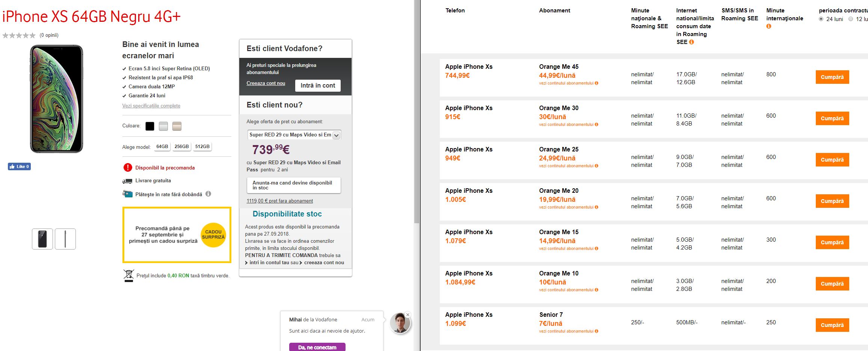
Task: Click the crossed-out bin recycling icon
Action: tap(128, 275)
